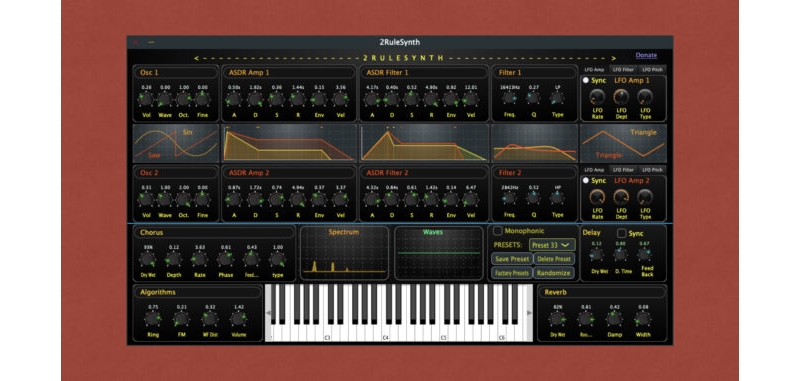Click the Osc 1 Oct. knob

(184, 99)
